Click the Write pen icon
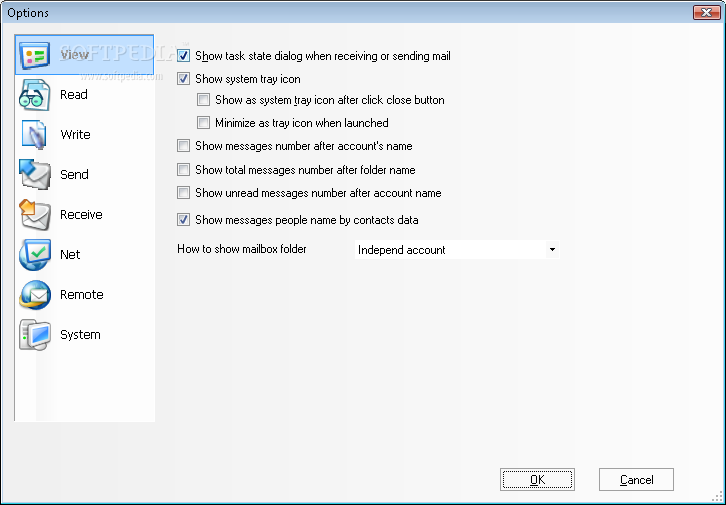 (34, 135)
